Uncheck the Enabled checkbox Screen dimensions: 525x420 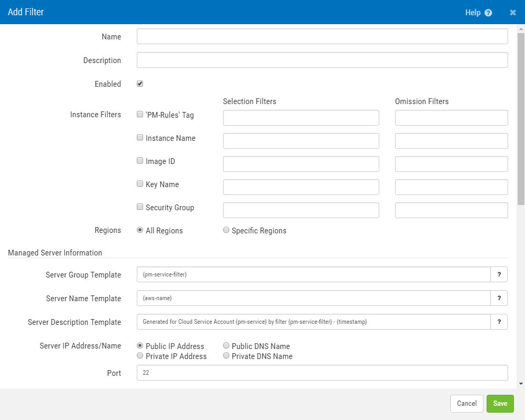point(140,84)
